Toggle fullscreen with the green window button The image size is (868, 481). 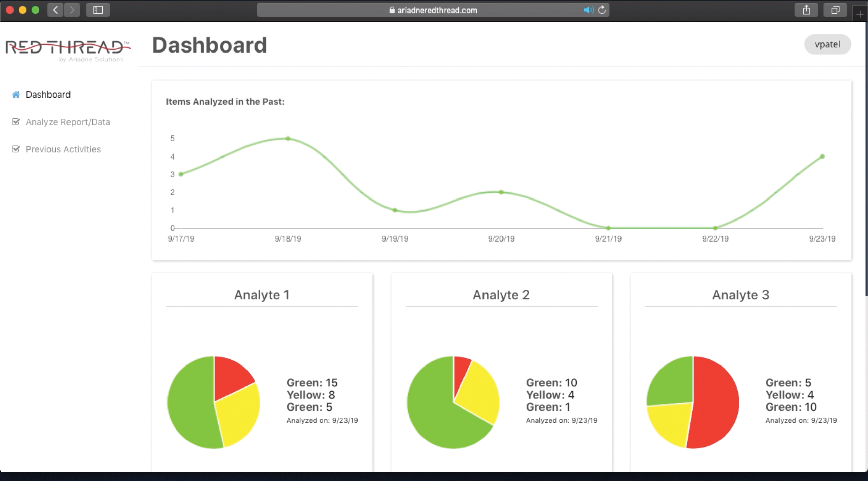click(35, 10)
